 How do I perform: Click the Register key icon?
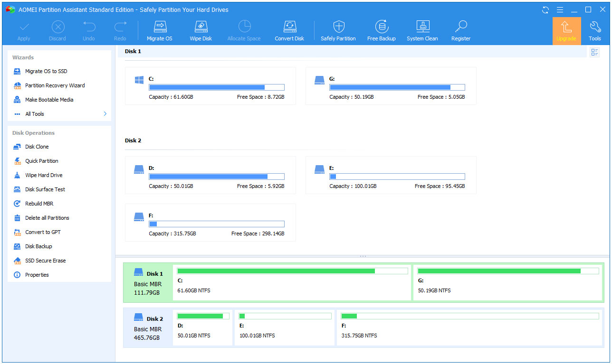461,27
